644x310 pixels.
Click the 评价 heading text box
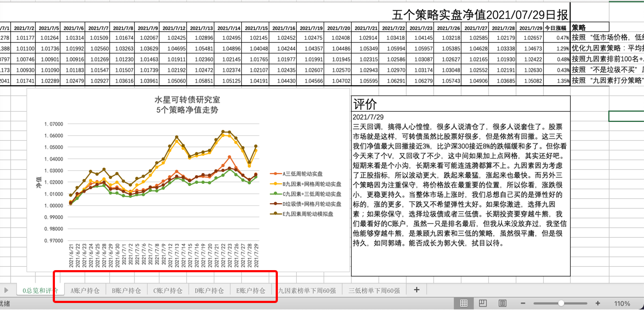[365, 104]
